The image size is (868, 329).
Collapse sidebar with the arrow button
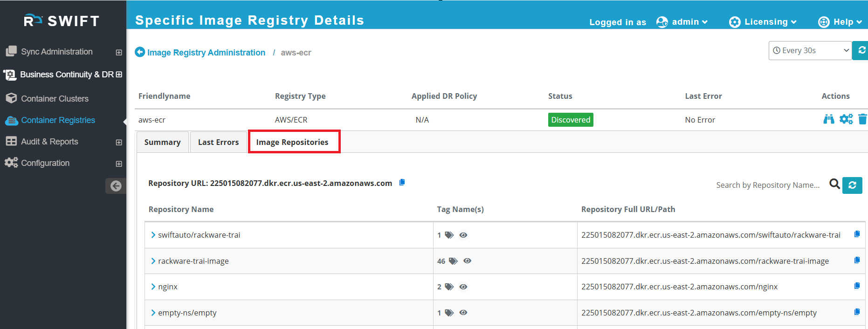coord(116,186)
